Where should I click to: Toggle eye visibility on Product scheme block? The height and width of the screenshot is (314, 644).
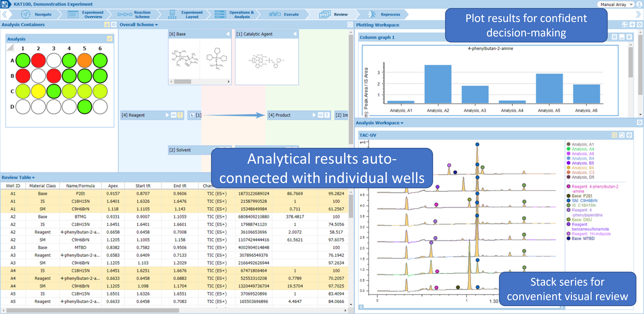(320, 115)
